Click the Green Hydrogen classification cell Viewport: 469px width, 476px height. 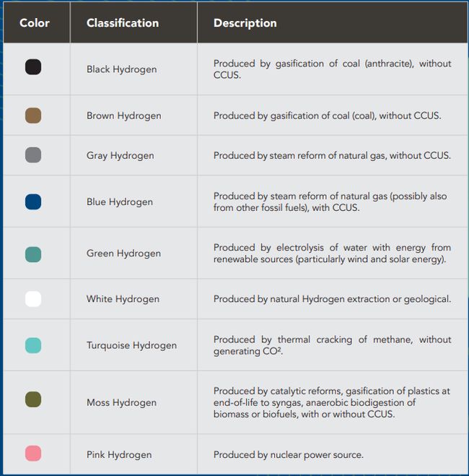(x=123, y=254)
